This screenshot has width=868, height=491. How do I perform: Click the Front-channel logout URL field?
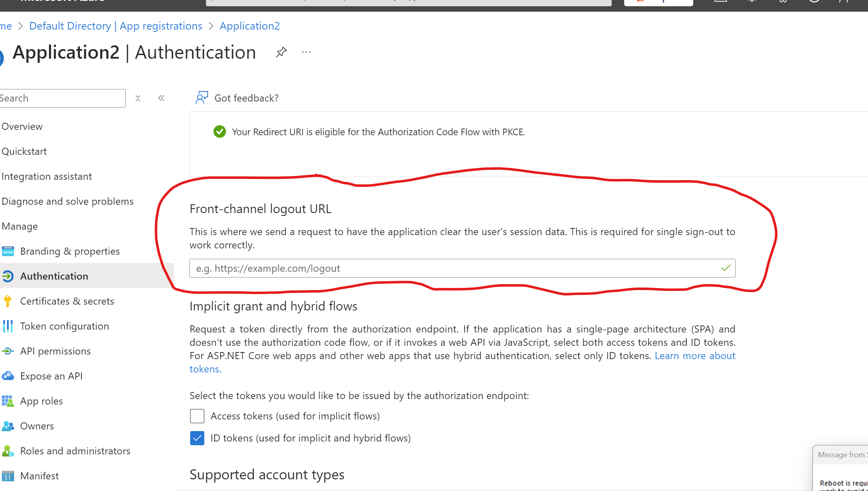[454, 268]
